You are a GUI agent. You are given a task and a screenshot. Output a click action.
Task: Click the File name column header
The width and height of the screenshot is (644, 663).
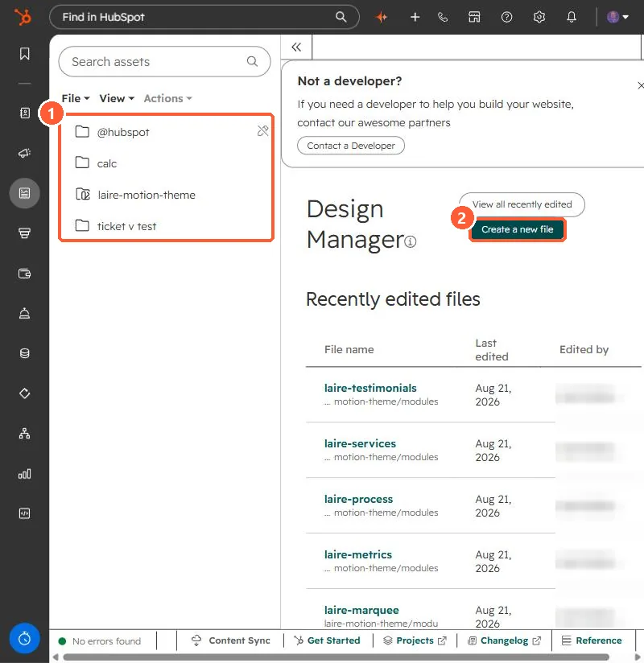coord(349,349)
